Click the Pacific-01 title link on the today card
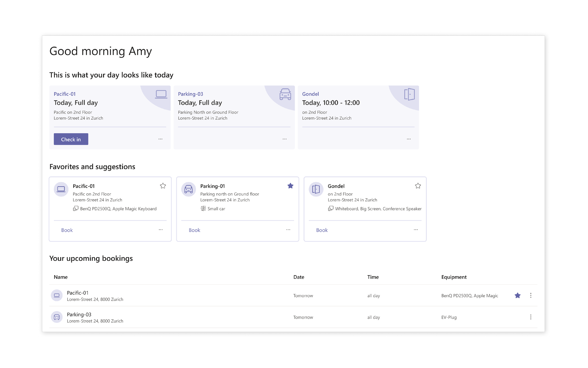This screenshot has height=368, width=588. 65,94
